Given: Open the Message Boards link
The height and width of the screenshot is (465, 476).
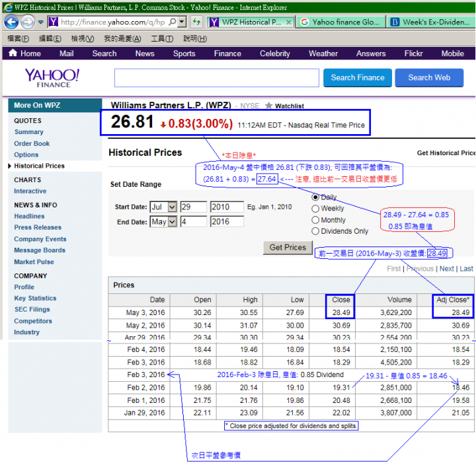Looking at the screenshot, I should 40,250.
